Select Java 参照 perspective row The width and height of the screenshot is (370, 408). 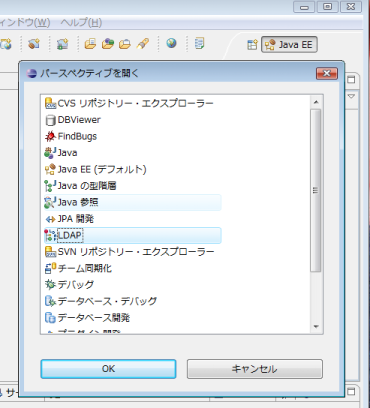133,202
